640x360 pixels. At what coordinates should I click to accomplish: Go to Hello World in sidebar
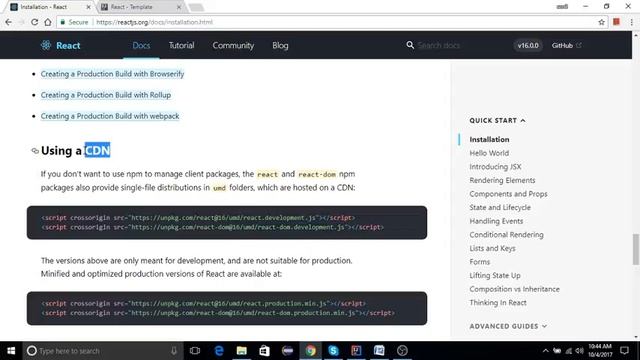(489, 153)
